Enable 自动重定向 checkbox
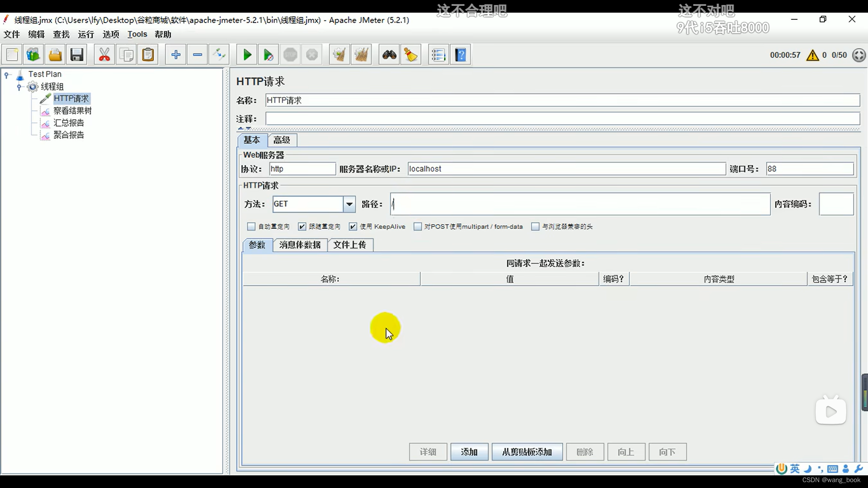The height and width of the screenshot is (488, 868). coord(251,226)
